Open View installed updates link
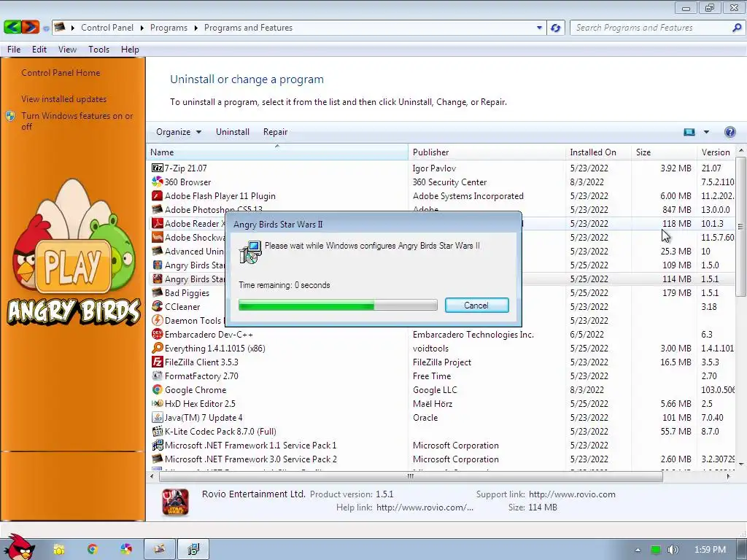747x560 pixels. (x=64, y=99)
